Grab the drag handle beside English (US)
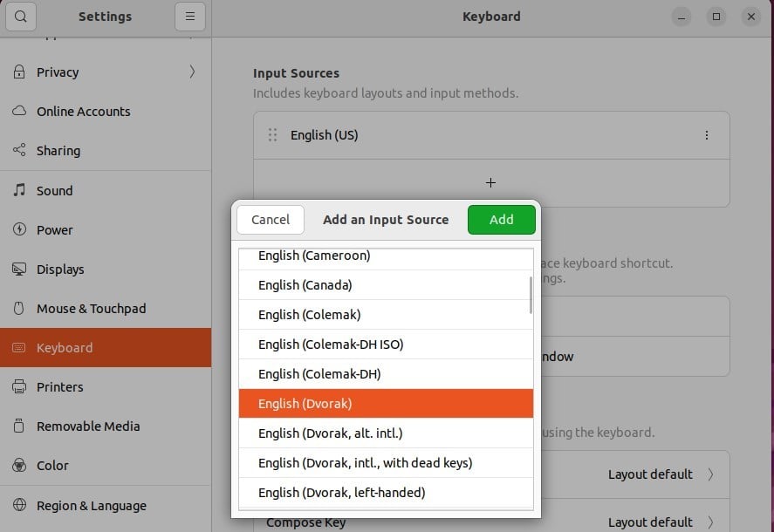Image resolution: width=774 pixels, height=532 pixels. (x=272, y=135)
